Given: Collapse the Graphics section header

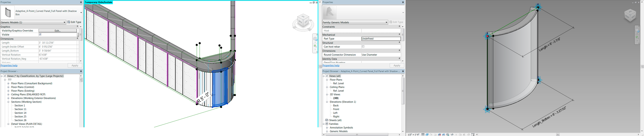Looking at the screenshot, I should 77,26.
